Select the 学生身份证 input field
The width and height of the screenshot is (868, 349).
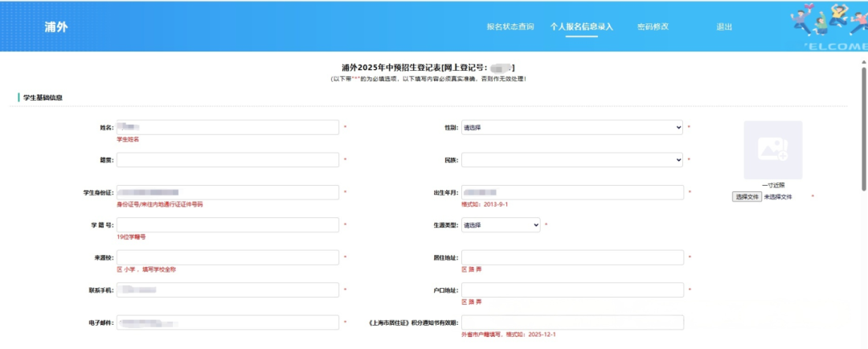(x=227, y=192)
